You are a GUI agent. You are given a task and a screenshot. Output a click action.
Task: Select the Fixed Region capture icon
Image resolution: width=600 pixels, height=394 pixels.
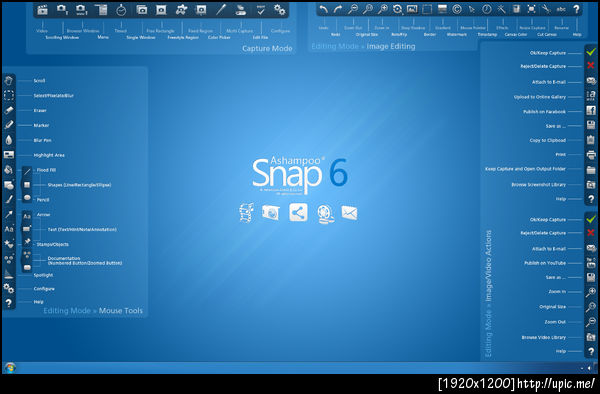(x=201, y=10)
